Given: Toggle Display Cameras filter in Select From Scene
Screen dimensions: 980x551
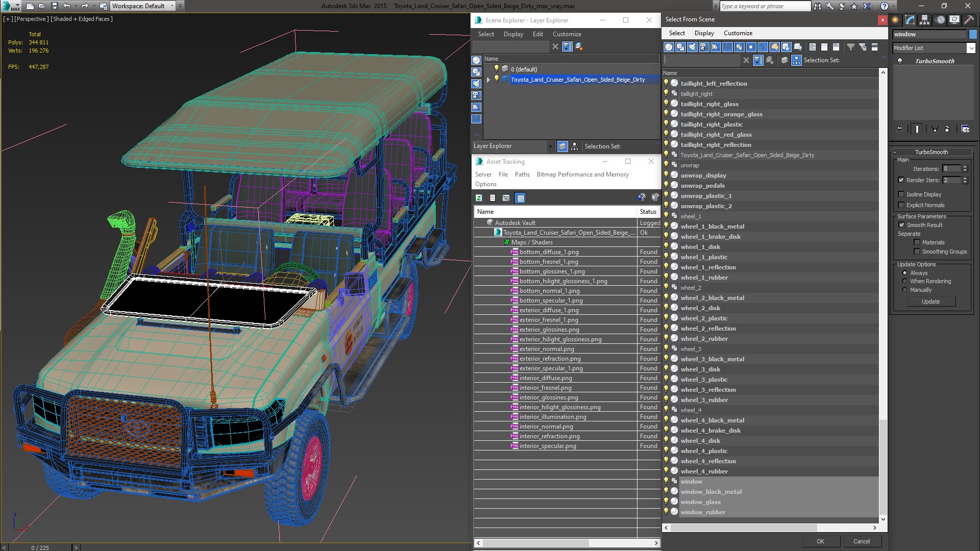Looking at the screenshot, I should (x=704, y=47).
